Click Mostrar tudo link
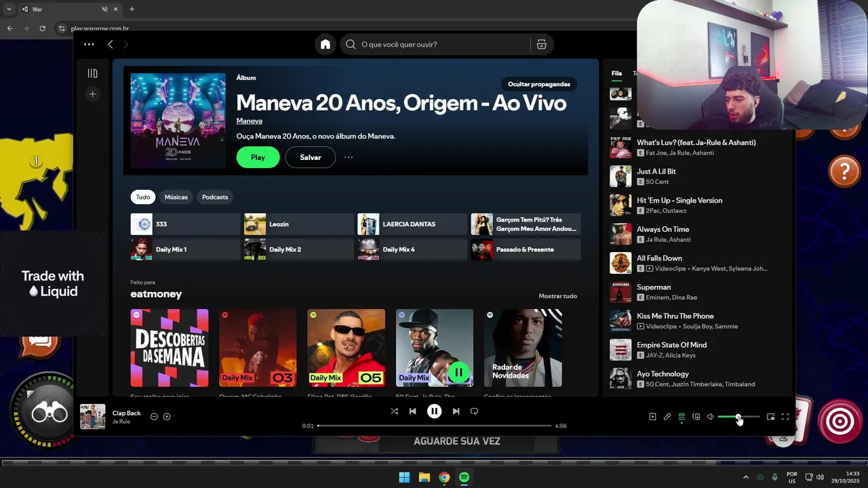Image resolution: width=868 pixels, height=488 pixels. click(557, 296)
